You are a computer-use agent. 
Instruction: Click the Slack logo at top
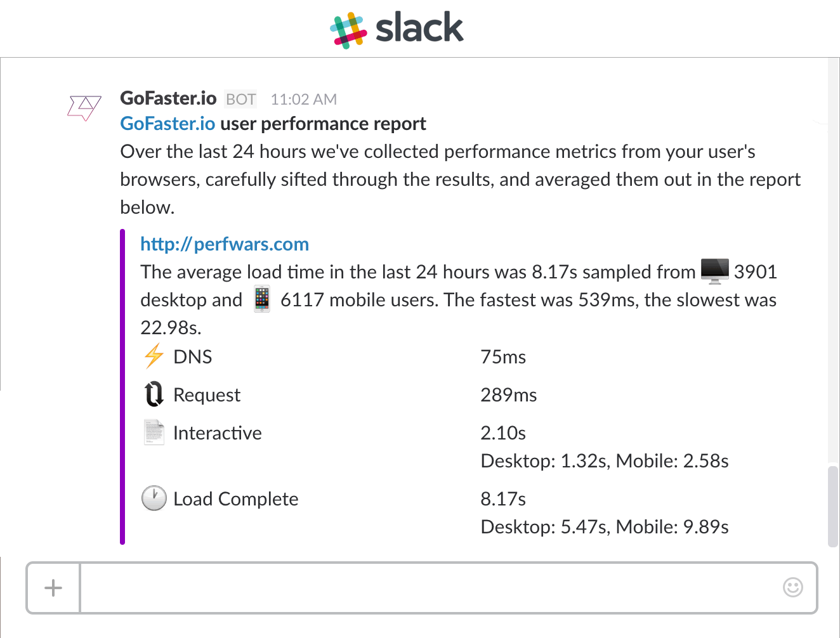coord(398,29)
